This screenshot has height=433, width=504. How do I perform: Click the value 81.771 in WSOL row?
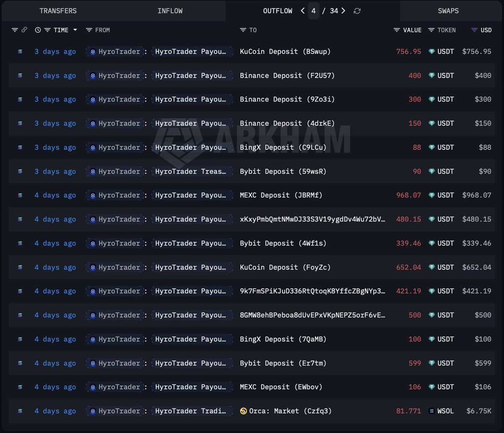[x=409, y=411]
